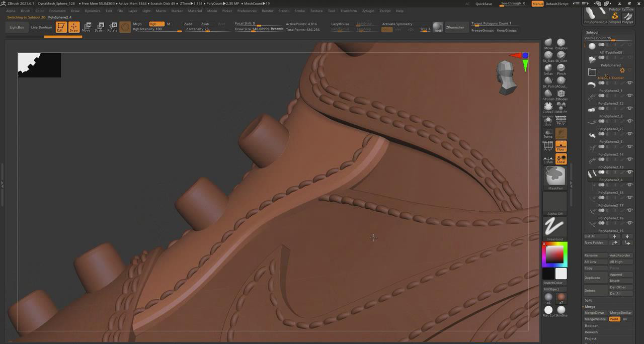Select the Rotate transform tool
644x344 pixels.
112,27
